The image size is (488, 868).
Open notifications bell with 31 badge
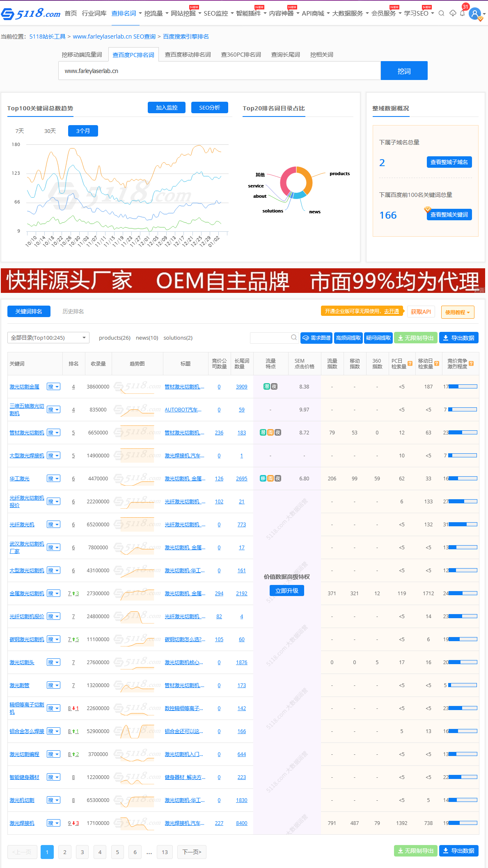[x=463, y=13]
